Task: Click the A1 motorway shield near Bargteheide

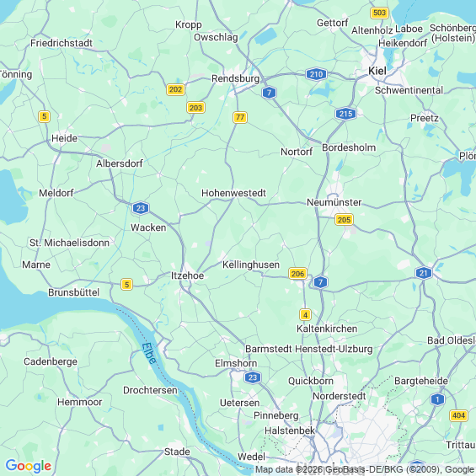Action: pyautogui.click(x=437, y=399)
